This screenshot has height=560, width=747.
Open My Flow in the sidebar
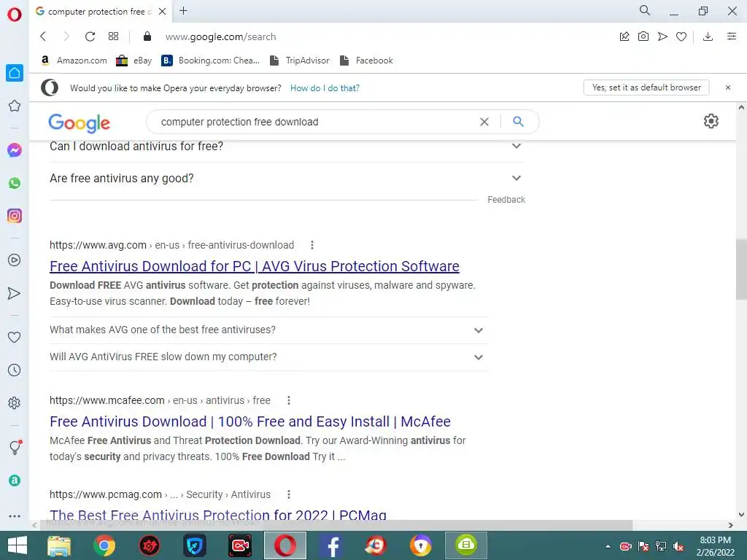pyautogui.click(x=15, y=293)
